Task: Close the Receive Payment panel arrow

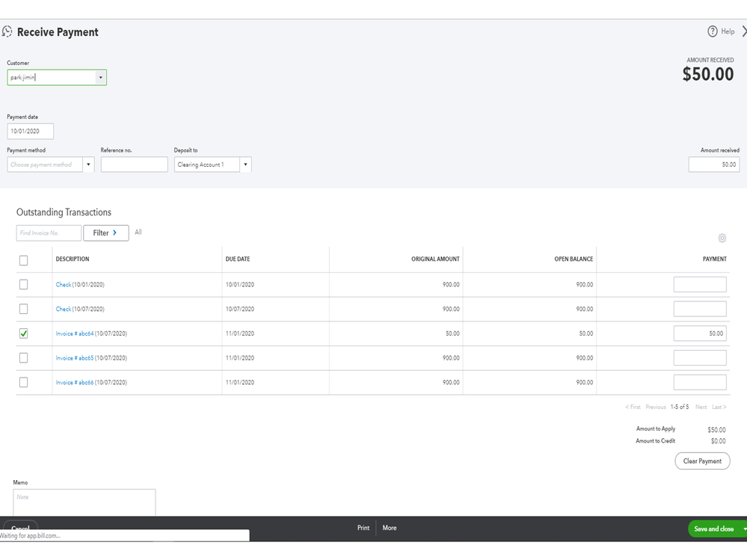Action: pyautogui.click(x=744, y=31)
